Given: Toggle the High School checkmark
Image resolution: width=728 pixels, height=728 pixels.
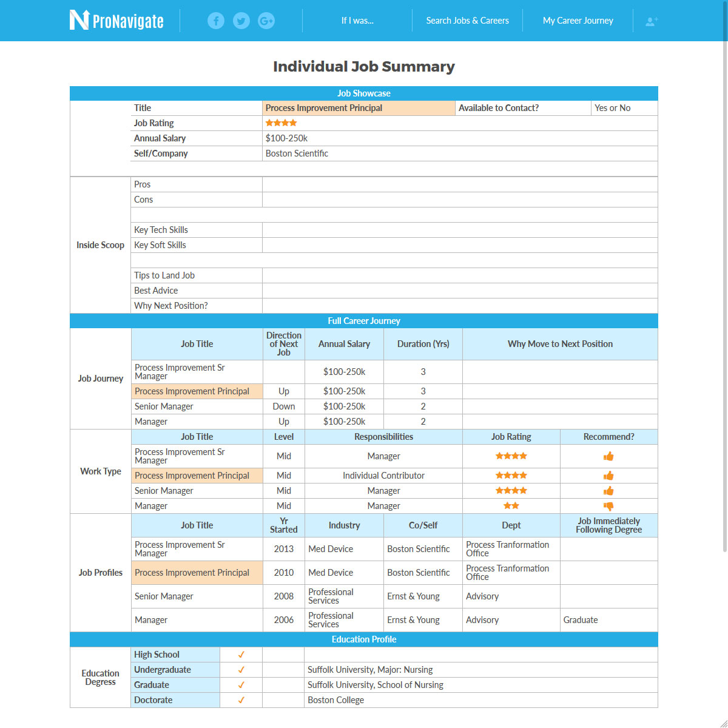Looking at the screenshot, I should coord(241,655).
